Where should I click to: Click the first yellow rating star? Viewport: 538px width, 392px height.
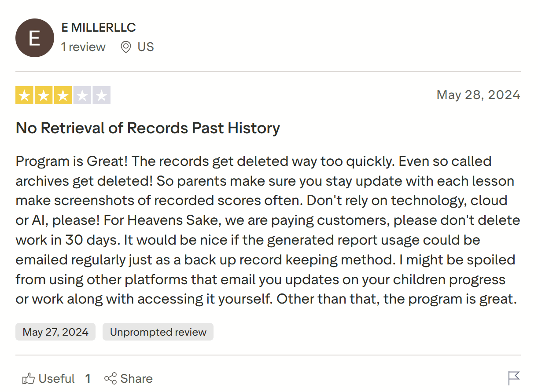[x=24, y=95]
